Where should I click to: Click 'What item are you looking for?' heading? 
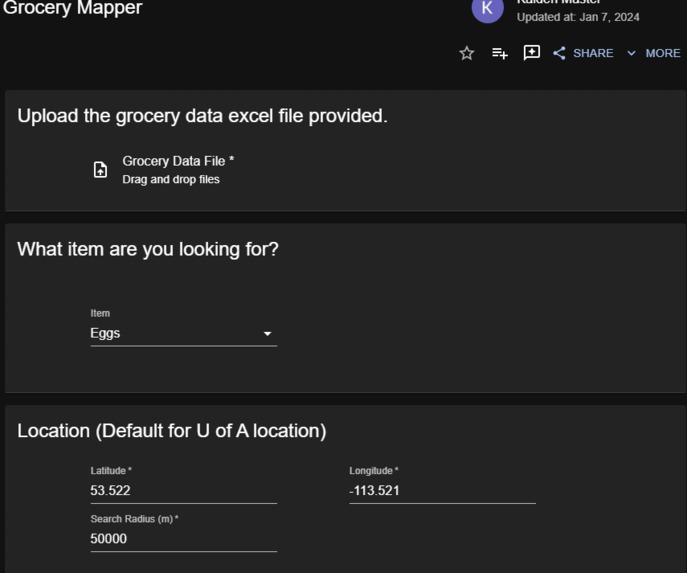click(148, 249)
